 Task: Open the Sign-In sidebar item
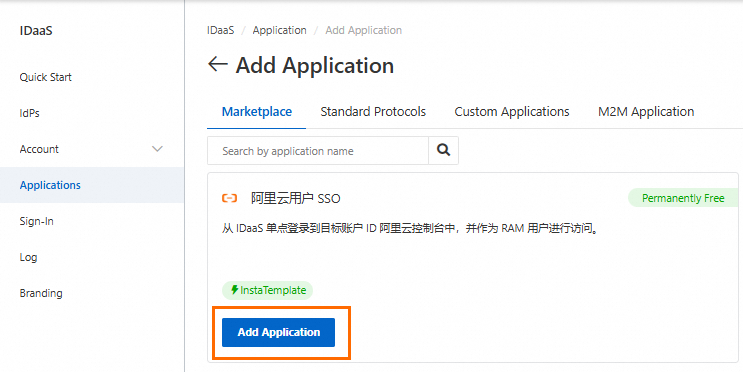[x=36, y=221]
